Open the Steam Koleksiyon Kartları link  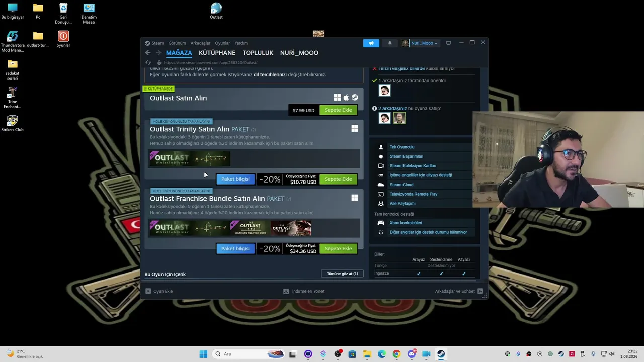(x=413, y=166)
